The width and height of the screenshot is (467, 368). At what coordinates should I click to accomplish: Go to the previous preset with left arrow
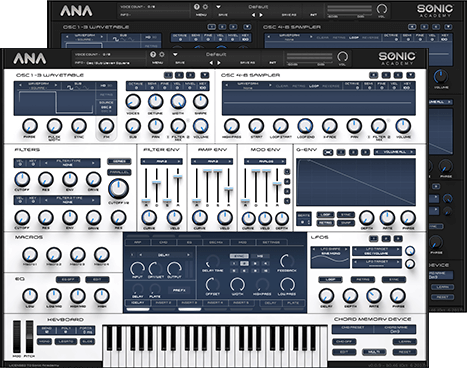tap(211, 62)
